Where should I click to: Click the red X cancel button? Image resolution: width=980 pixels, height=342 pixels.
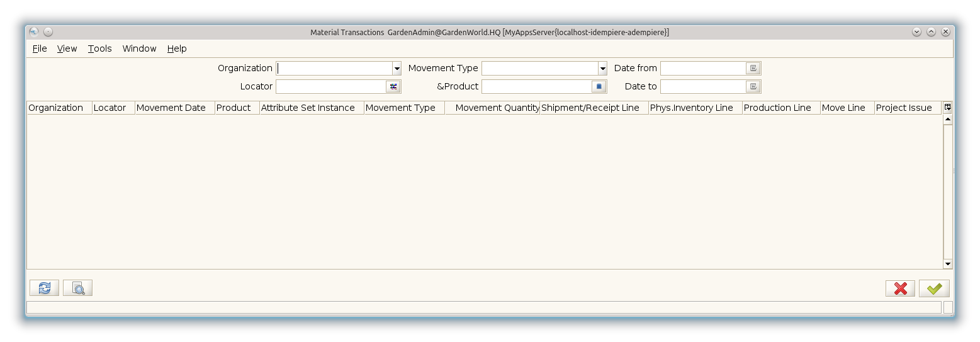tap(900, 288)
